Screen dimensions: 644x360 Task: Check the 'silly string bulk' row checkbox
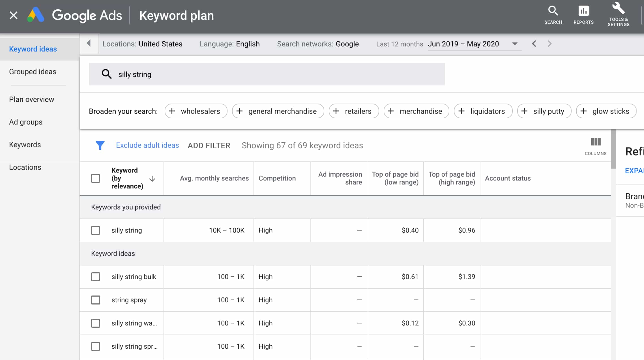[96, 277]
